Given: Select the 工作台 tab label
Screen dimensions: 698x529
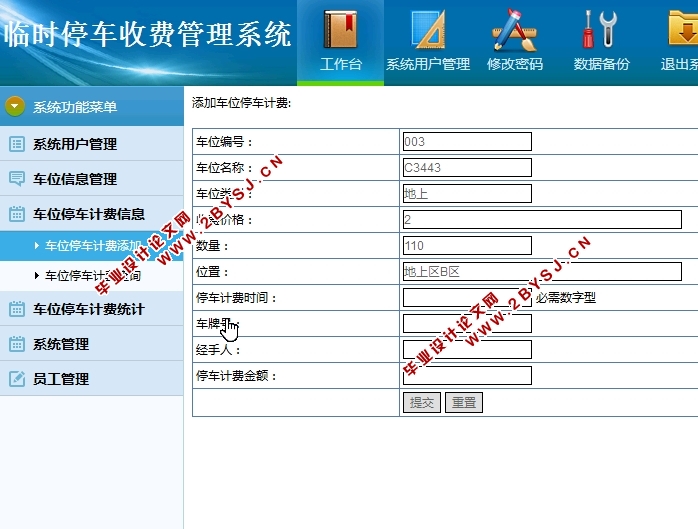Looking at the screenshot, I should pyautogui.click(x=341, y=64).
